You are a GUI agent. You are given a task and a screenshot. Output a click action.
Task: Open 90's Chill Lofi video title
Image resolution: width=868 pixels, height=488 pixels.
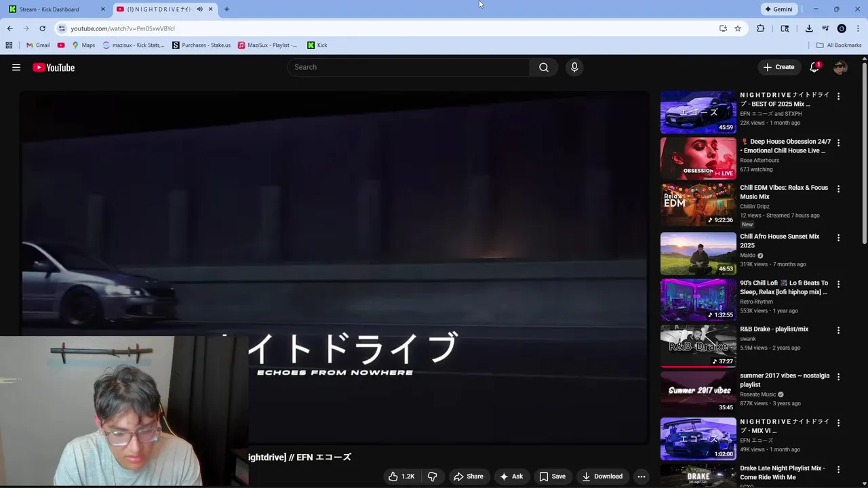[x=784, y=287]
